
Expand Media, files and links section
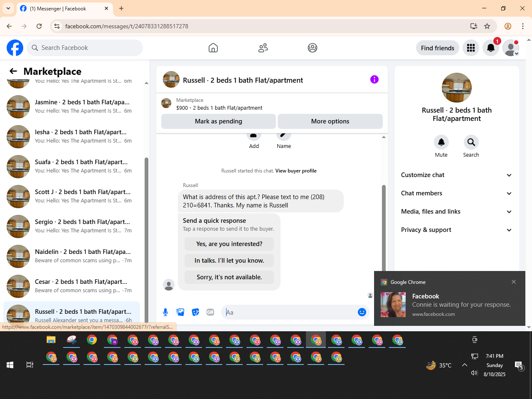[x=457, y=212]
